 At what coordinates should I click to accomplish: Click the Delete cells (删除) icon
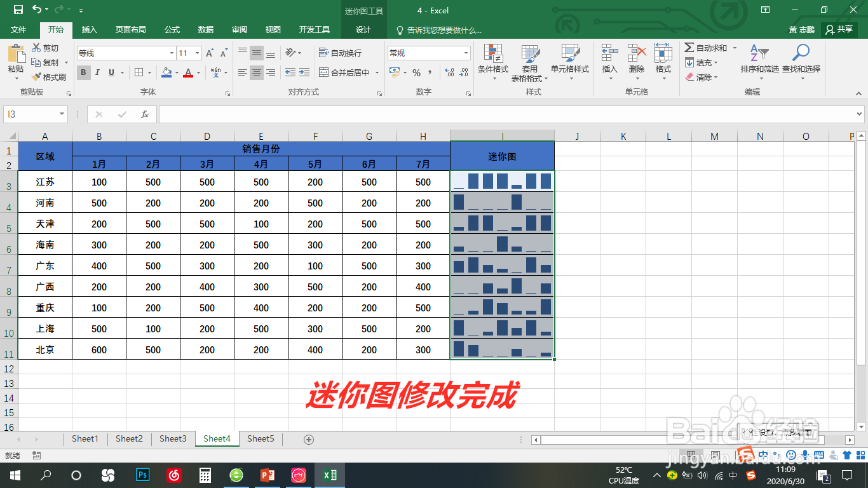[x=637, y=53]
